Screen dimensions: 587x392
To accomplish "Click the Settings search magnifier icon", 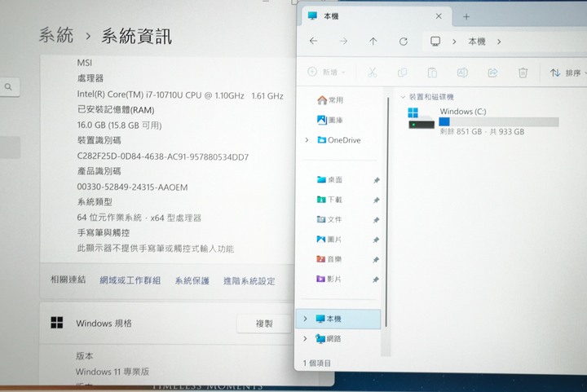I will 8,87.
